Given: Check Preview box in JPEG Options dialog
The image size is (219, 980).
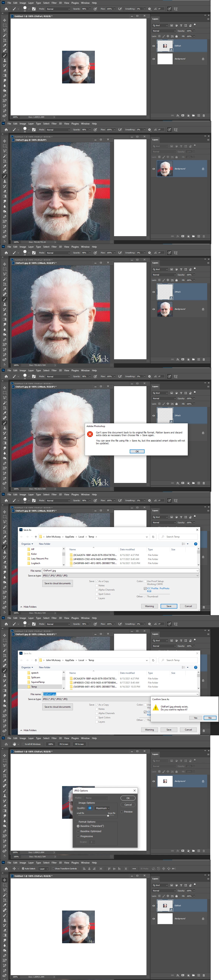Looking at the screenshot, I should (122, 811).
